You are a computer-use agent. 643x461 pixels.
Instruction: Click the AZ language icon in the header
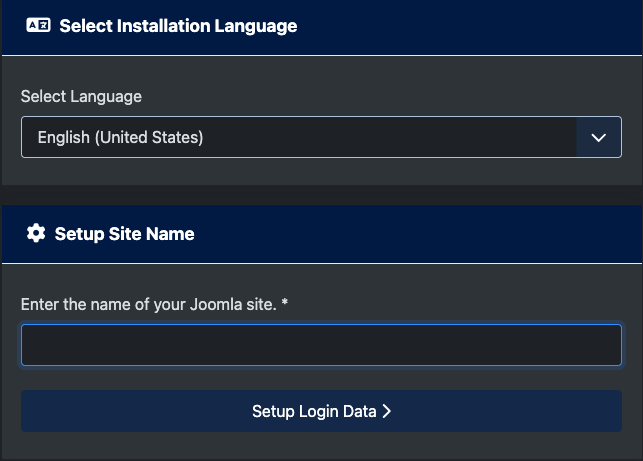tap(38, 26)
